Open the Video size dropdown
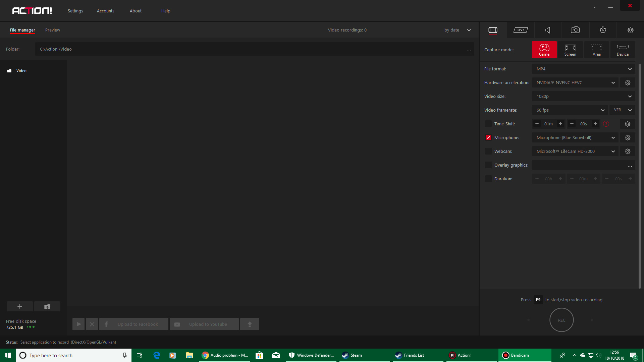Viewport: 644px width, 362px height. tap(583, 97)
